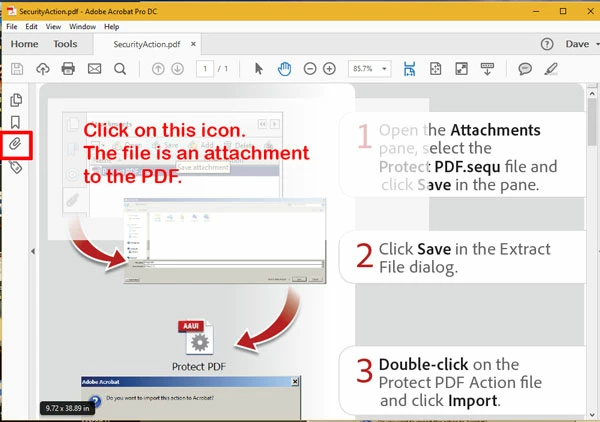Click the cloud upload icon

point(43,69)
